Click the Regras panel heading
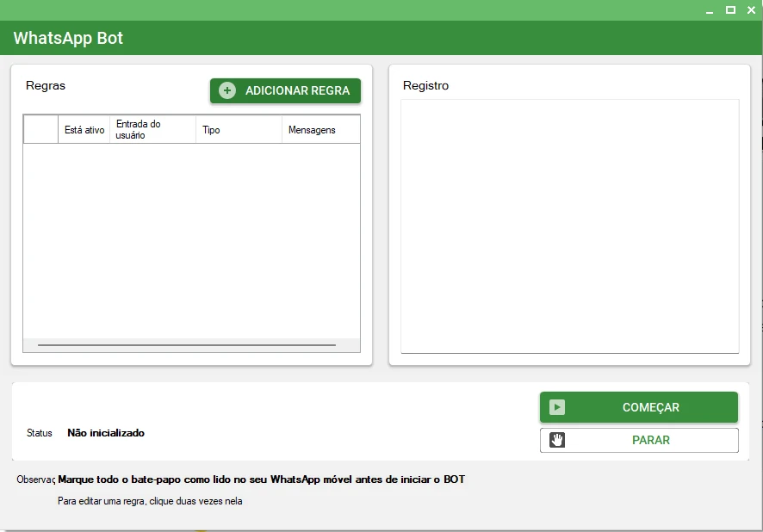 coord(46,85)
